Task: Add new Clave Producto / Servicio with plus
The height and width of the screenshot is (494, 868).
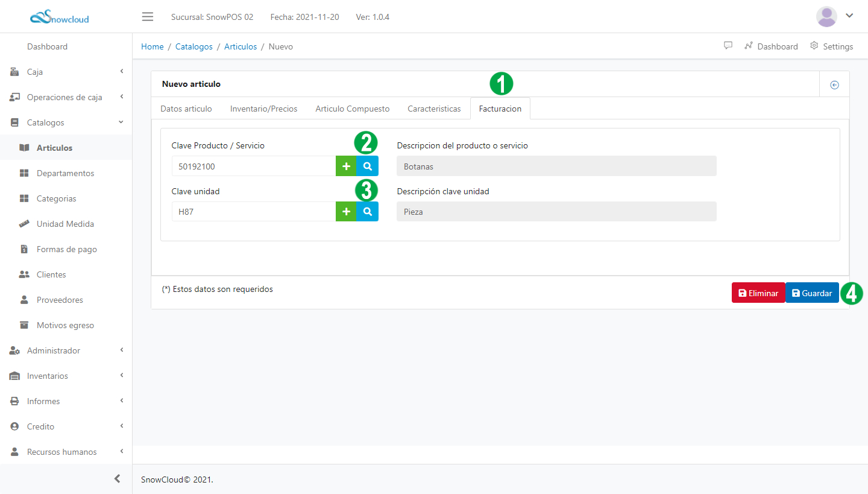Action: coord(346,166)
